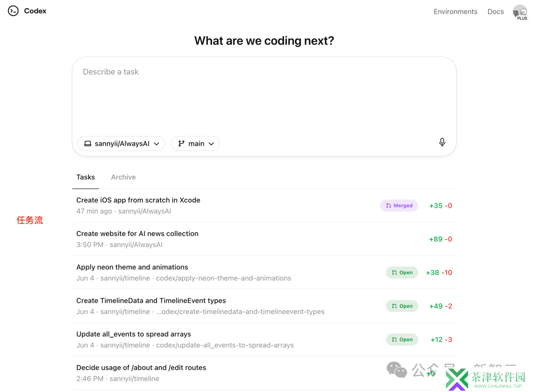Viewport: 535px width, 392px height.
Task: Open the Environments link
Action: click(455, 11)
